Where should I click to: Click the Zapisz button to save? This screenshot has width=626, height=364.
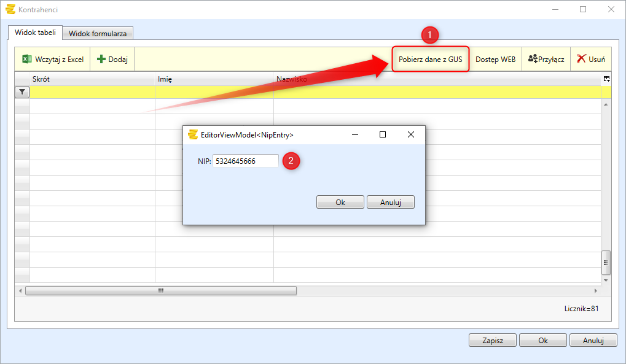tap(493, 340)
